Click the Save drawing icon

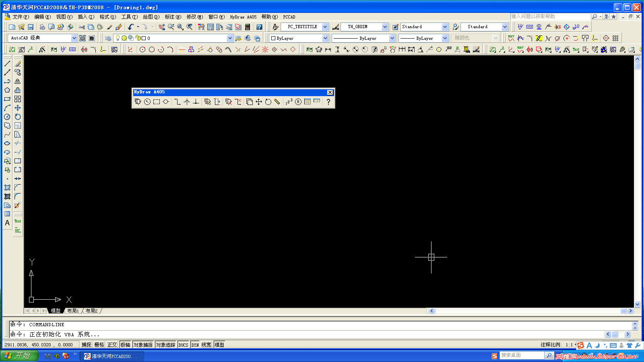[x=31, y=27]
